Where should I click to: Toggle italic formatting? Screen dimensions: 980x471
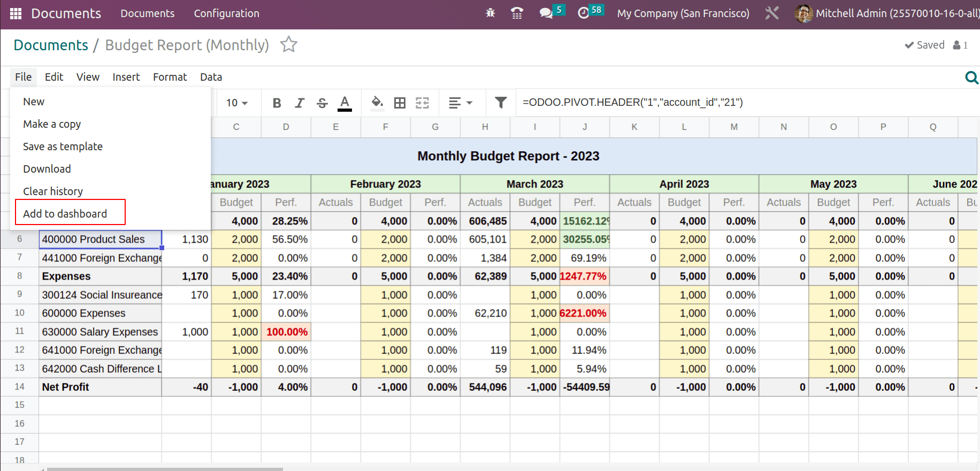click(300, 103)
